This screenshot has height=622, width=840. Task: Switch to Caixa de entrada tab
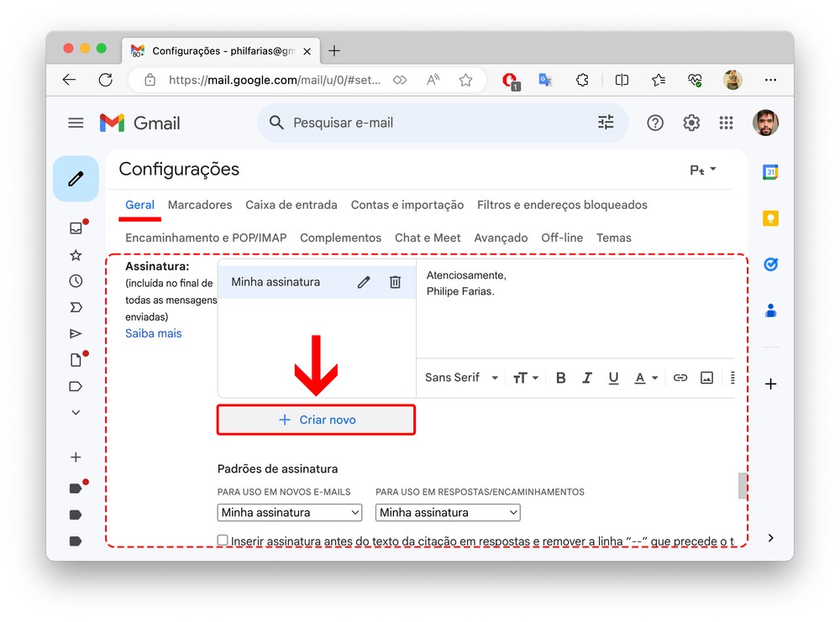[291, 205]
